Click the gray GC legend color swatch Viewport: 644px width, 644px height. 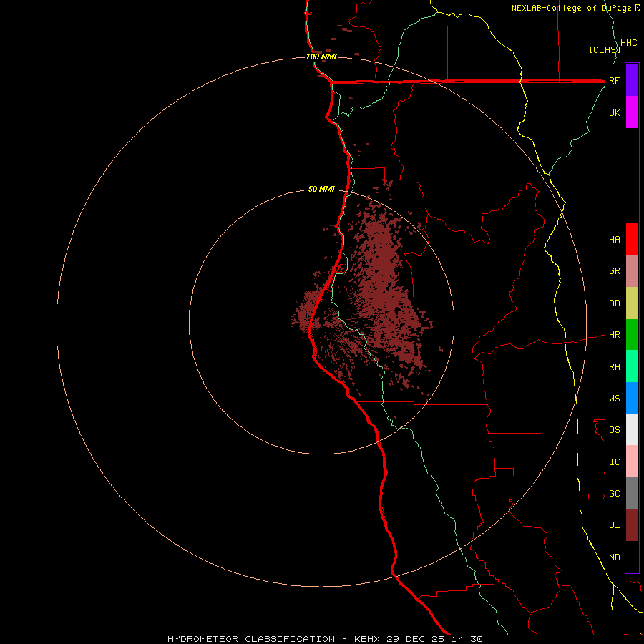coord(632,493)
